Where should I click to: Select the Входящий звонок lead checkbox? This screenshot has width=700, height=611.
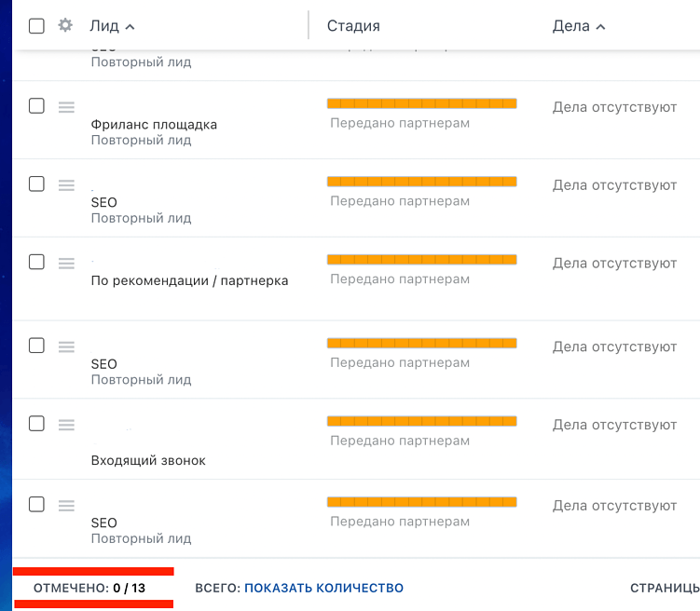coord(36,424)
